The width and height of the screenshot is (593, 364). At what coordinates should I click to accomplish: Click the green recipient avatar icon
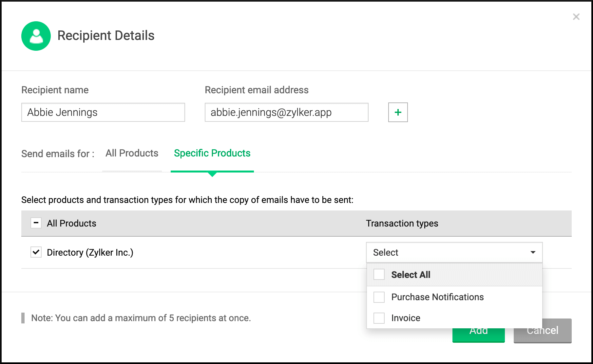pos(36,36)
